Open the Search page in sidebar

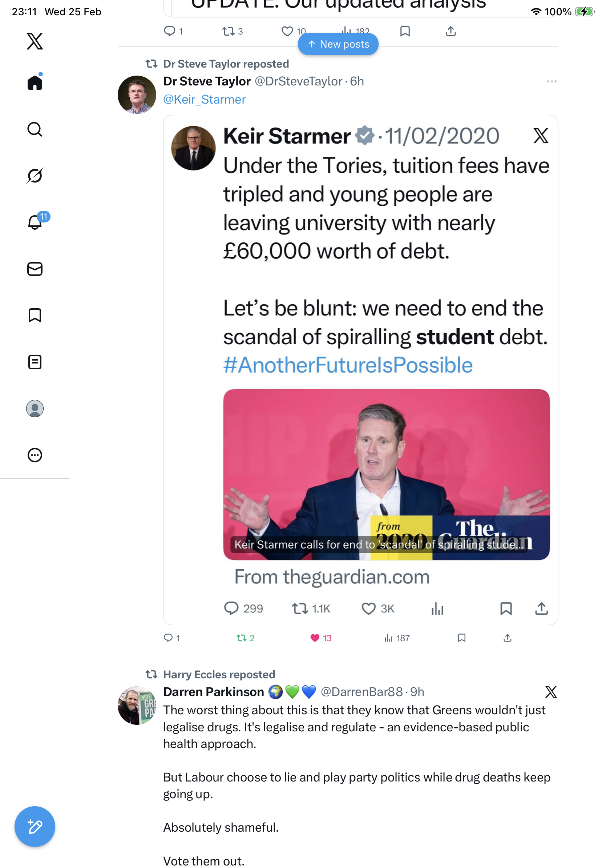(35, 129)
